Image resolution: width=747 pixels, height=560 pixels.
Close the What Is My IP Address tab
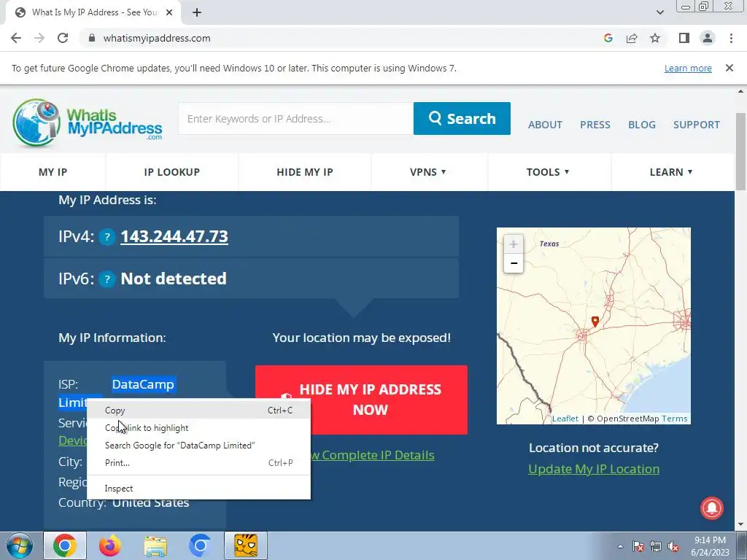(169, 12)
